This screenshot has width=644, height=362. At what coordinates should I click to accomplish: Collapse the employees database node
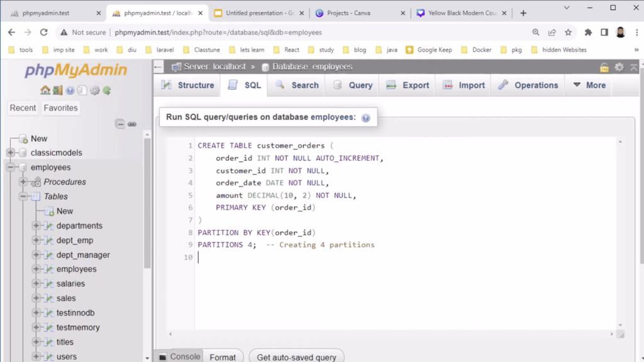11,167
